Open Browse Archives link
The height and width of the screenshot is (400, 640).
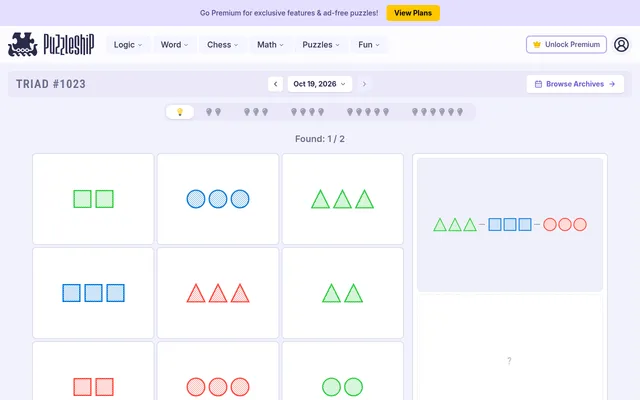pos(575,84)
